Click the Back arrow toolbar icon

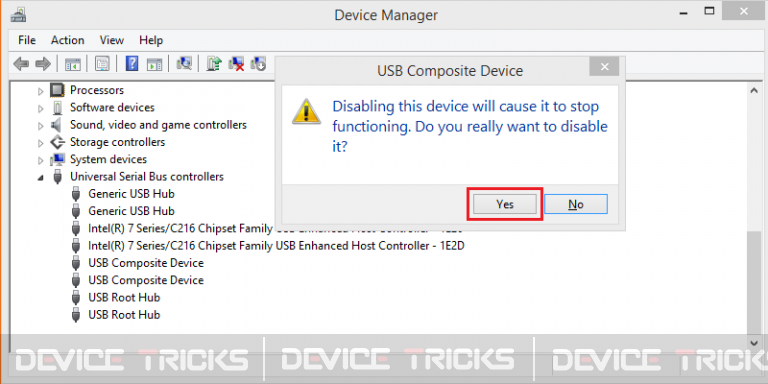(x=21, y=64)
